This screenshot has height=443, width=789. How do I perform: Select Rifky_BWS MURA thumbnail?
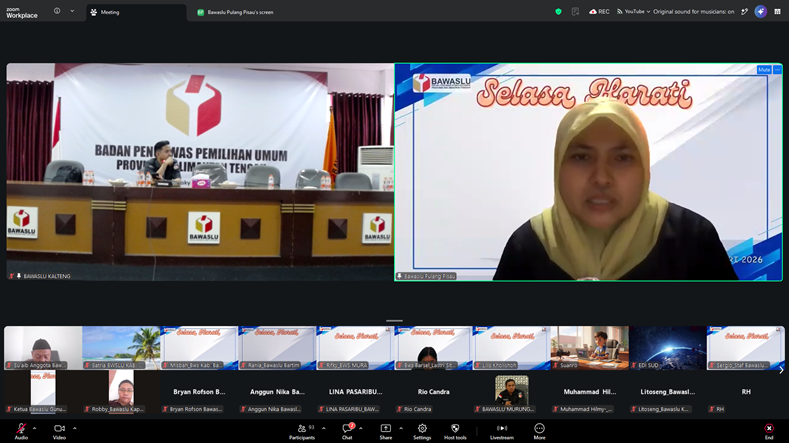pyautogui.click(x=355, y=348)
